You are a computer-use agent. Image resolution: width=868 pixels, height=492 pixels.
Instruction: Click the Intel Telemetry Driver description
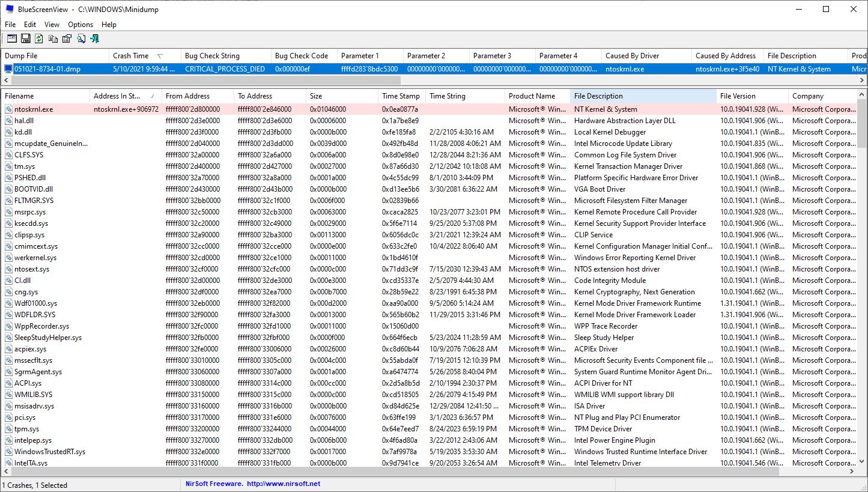(607, 463)
